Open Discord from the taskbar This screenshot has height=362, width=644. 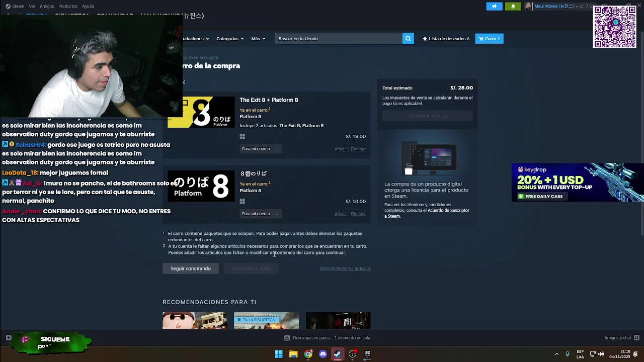(323, 354)
